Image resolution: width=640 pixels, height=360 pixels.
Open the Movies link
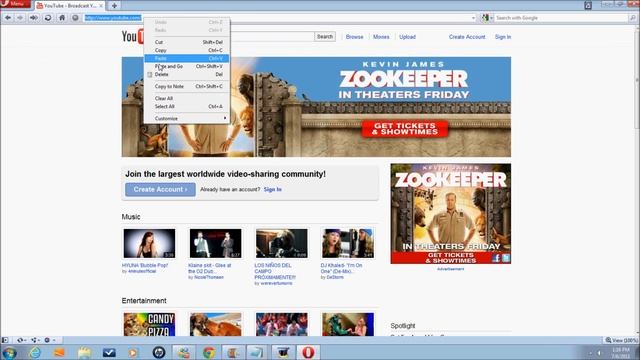(381, 37)
